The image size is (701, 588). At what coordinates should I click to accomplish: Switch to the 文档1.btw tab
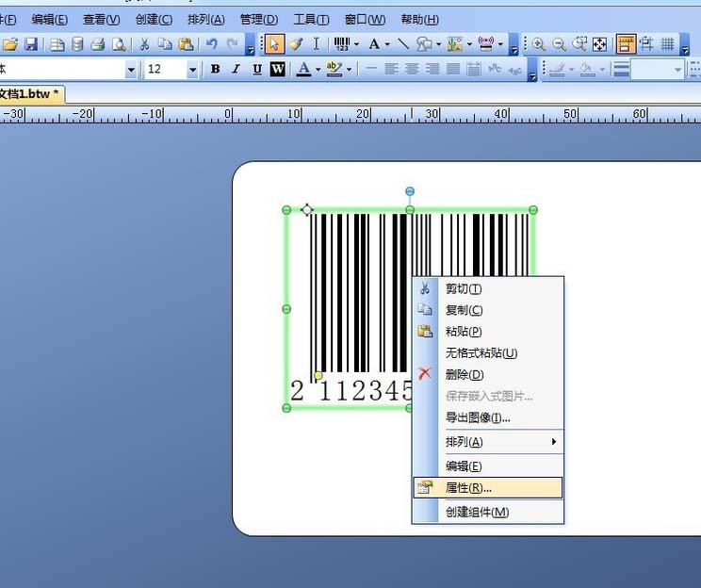coord(30,94)
